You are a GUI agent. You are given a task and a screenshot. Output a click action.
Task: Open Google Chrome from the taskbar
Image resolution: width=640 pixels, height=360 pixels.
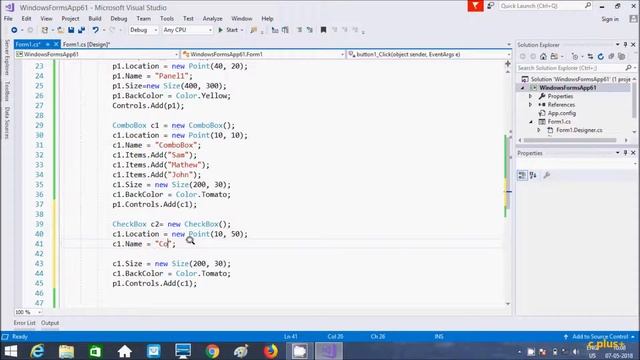click(212, 351)
